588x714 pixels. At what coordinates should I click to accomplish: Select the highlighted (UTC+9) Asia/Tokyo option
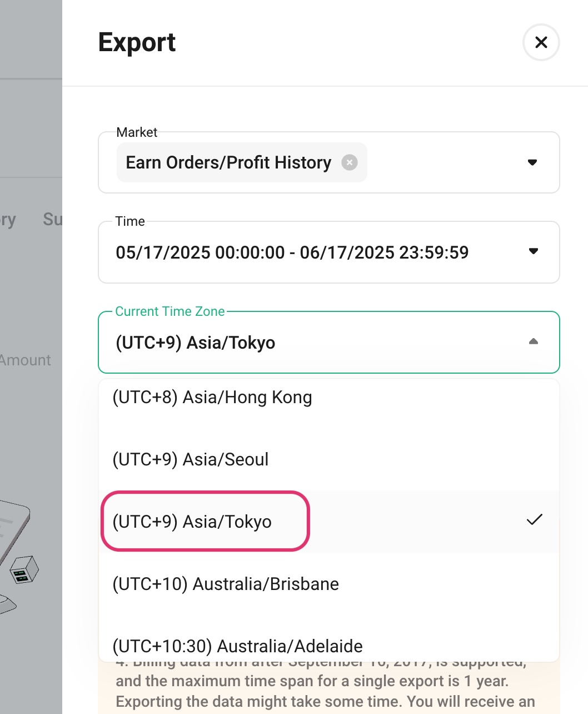tap(191, 522)
